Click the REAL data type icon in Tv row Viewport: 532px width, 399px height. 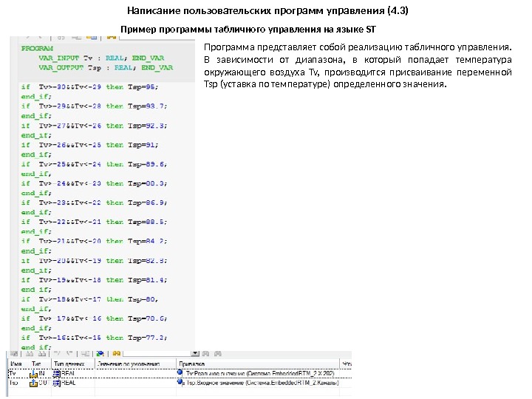[56, 374]
